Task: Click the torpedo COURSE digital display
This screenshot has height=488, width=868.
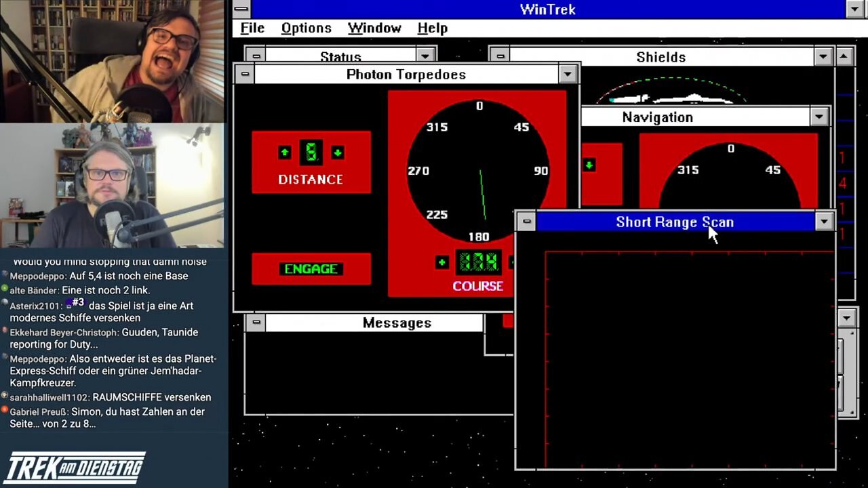Action: click(479, 262)
